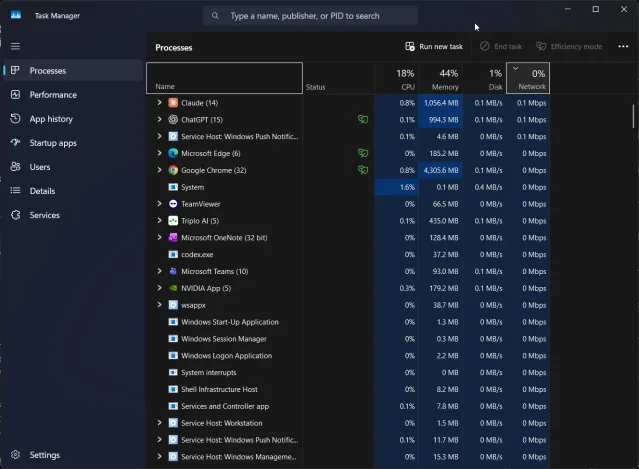
Task: Expand Service Host: Windows Manageme... row
Action: (x=159, y=457)
